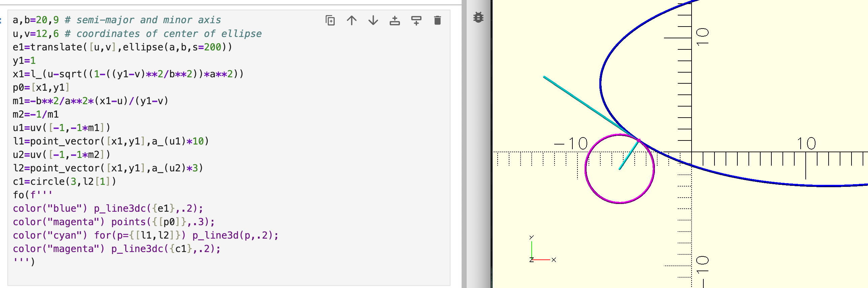Image resolution: width=868 pixels, height=288 pixels.
Task: Place cursor on the y1=1 line
Action: pyautogui.click(x=24, y=60)
